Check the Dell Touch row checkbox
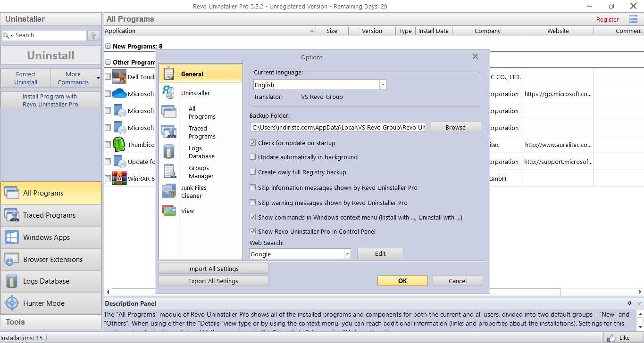Image resolution: width=644 pixels, height=343 pixels. 108,77
